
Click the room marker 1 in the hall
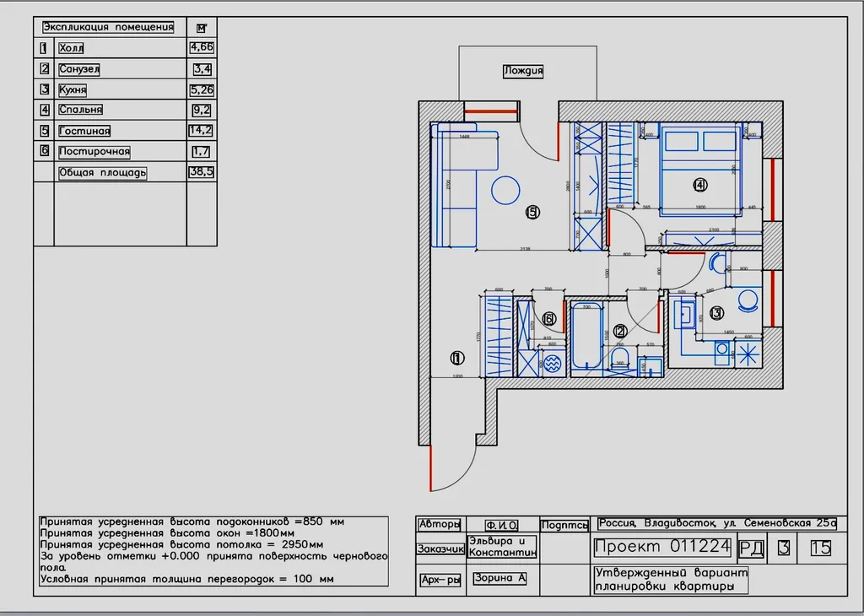(x=457, y=358)
